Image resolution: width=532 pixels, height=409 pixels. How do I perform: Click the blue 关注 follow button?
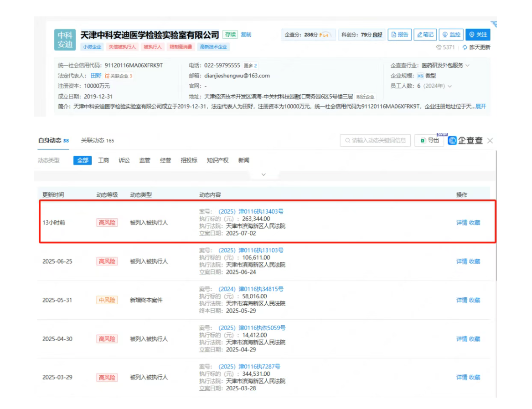click(x=477, y=35)
